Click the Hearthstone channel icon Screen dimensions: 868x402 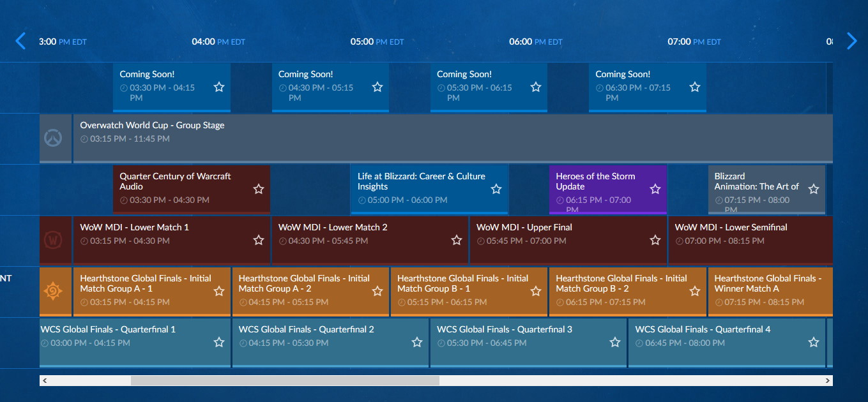point(53,291)
